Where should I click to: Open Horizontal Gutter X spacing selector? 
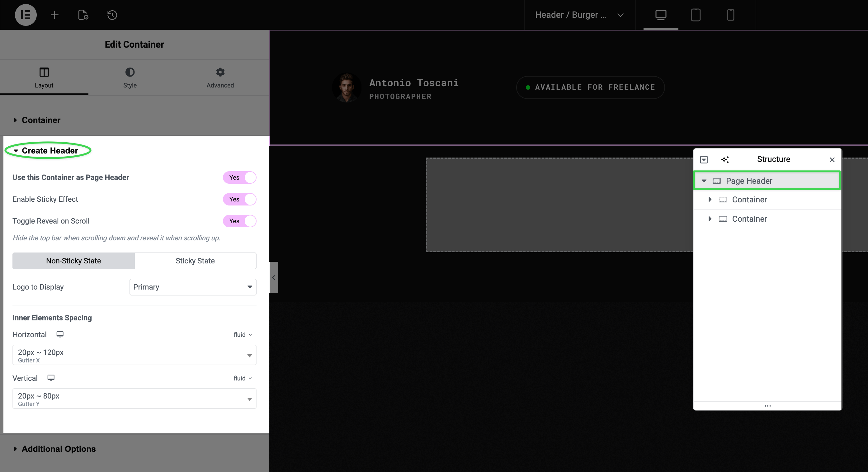click(x=134, y=355)
